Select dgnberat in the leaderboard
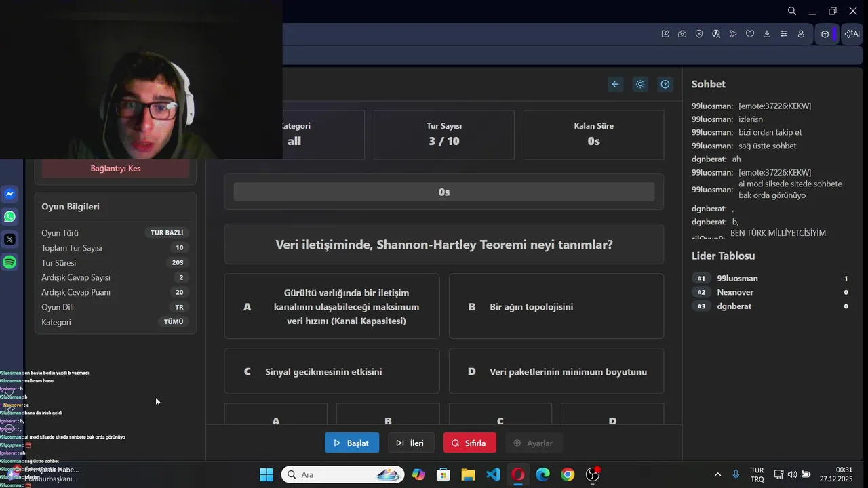Viewport: 868px width, 488px height. click(771, 306)
